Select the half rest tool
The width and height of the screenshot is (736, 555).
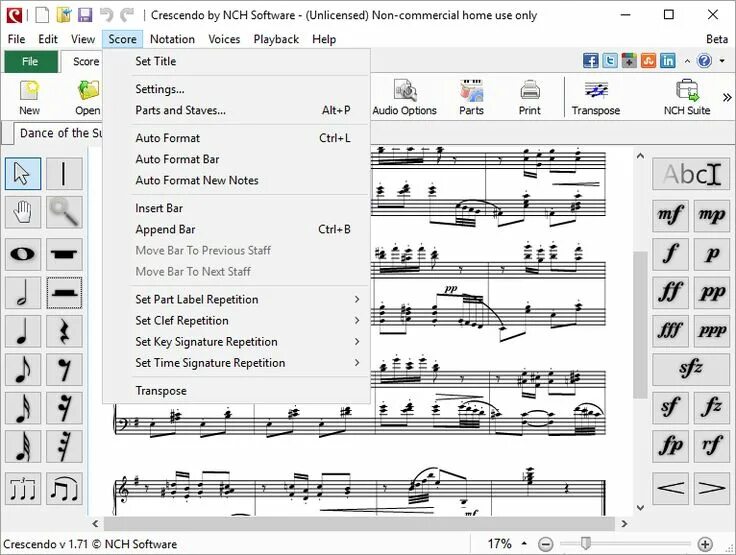(64, 293)
